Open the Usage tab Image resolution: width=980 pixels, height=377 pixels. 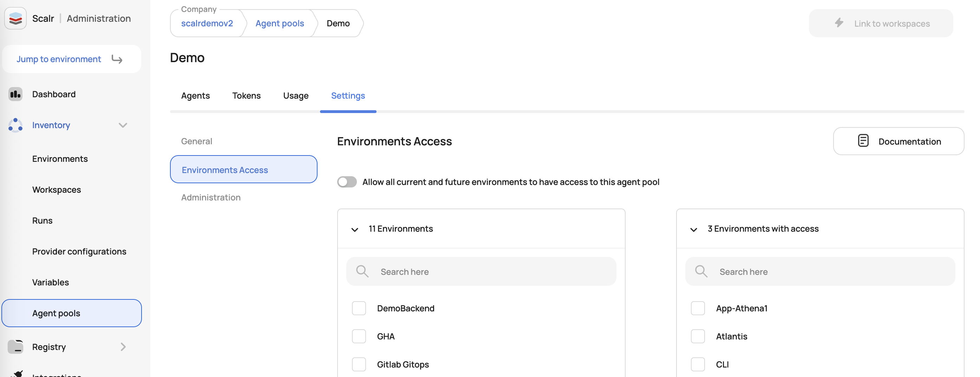click(296, 96)
